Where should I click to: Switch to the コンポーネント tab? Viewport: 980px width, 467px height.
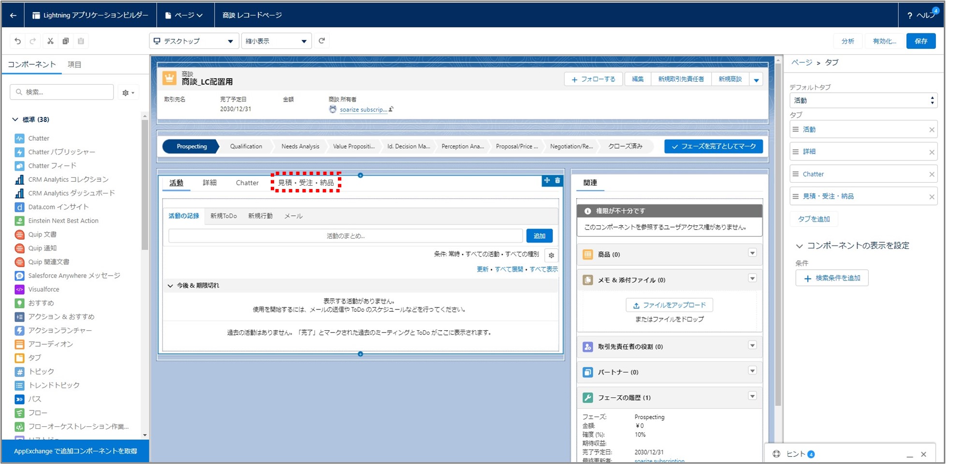pos(31,64)
